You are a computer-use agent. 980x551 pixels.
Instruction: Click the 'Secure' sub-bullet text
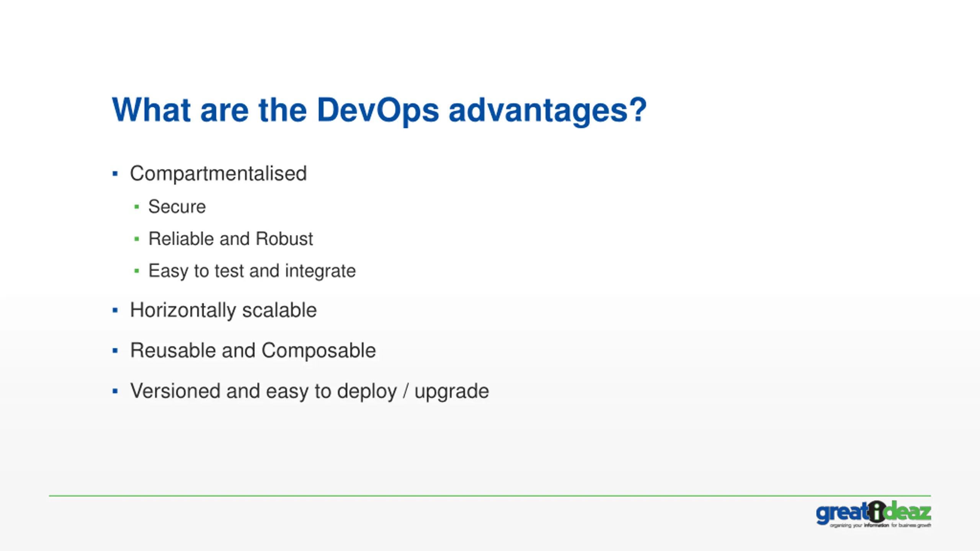[x=177, y=207]
